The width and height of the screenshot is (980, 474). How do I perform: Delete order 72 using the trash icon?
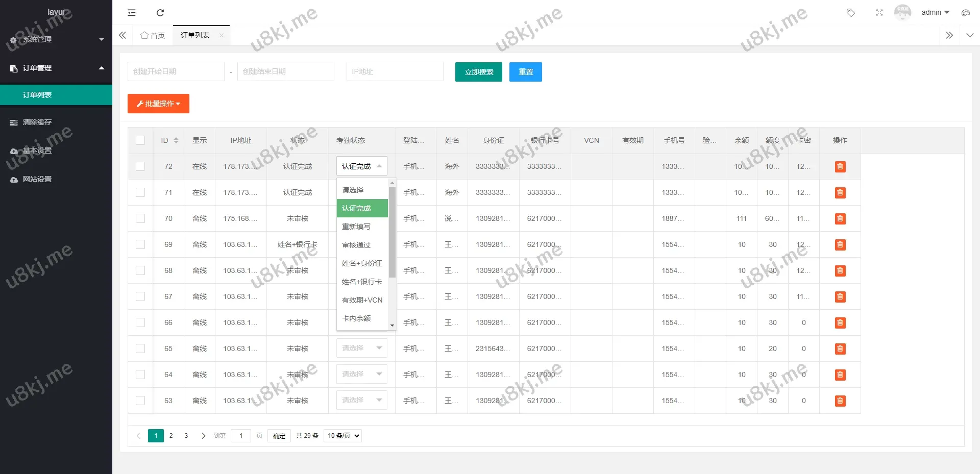[x=840, y=167]
